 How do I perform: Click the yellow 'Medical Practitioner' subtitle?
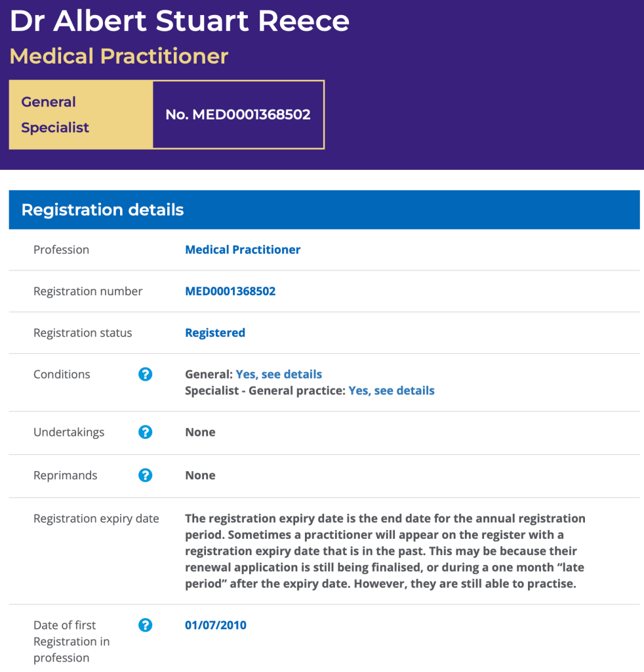tap(119, 56)
